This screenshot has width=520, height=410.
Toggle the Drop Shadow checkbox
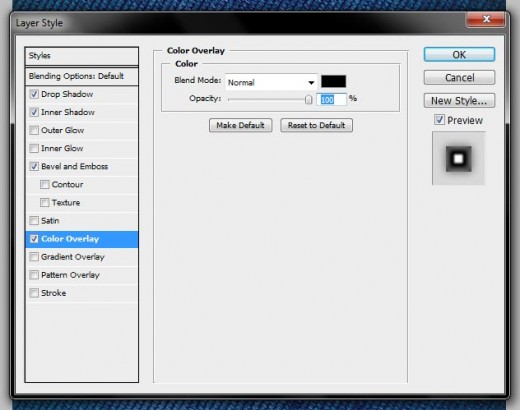tap(34, 94)
